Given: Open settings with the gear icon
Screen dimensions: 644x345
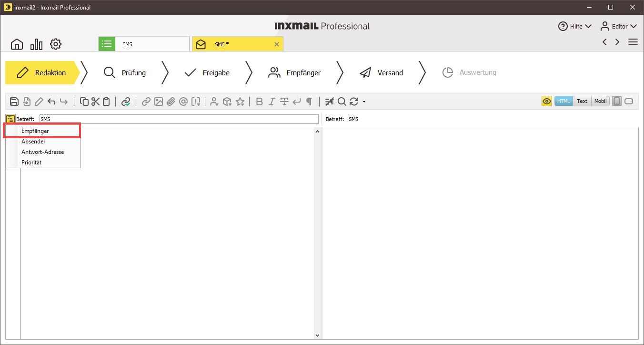Looking at the screenshot, I should 56,44.
